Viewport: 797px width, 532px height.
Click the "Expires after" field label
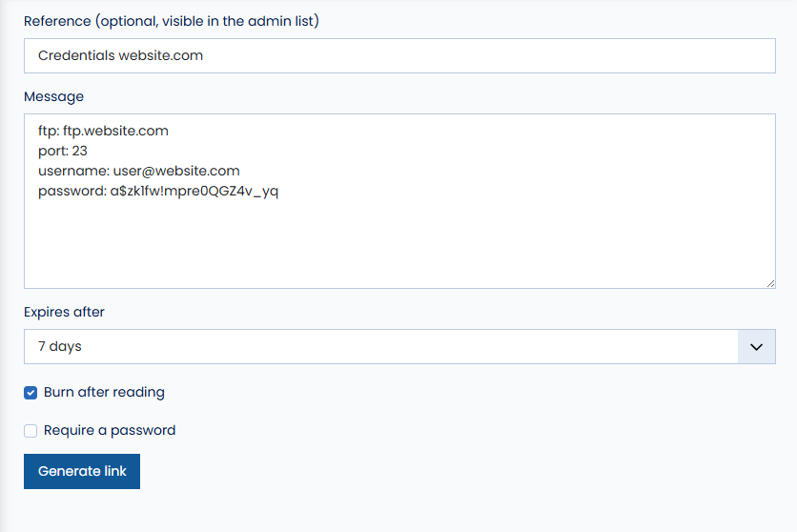64,312
